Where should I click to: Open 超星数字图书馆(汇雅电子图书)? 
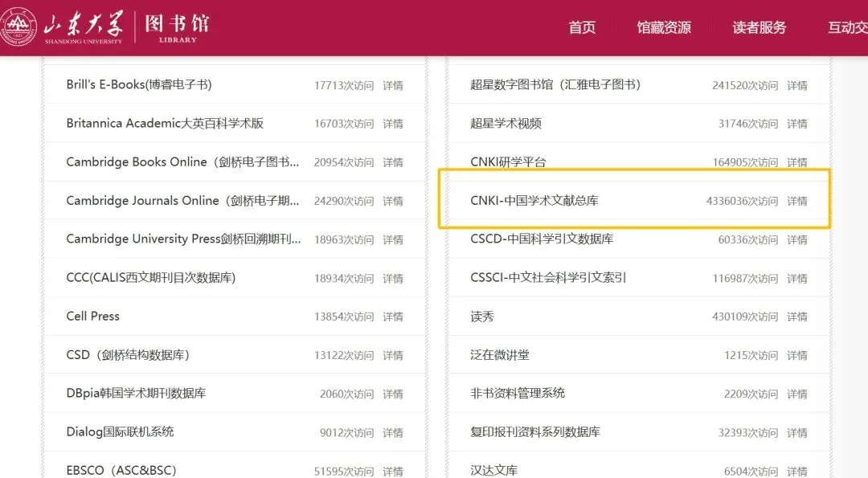coord(556,84)
